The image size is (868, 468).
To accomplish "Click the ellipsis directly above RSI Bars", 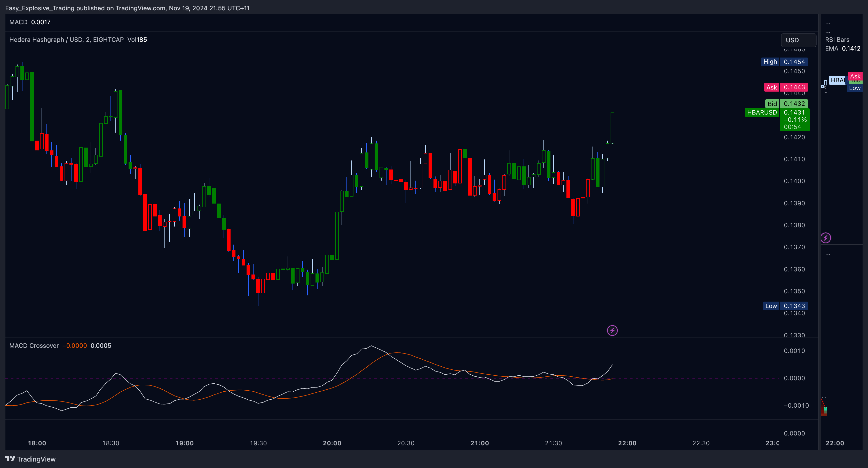I will (828, 32).
